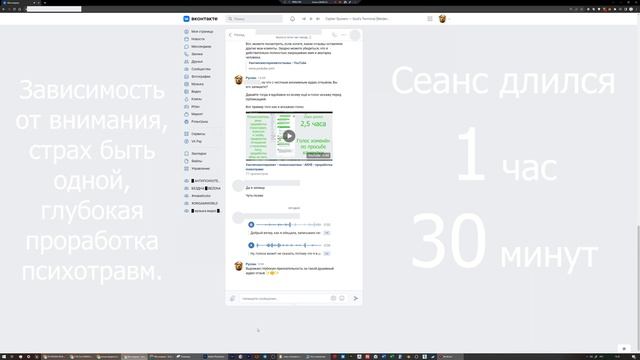Screen dimensions: 640x360
Task: Focus the browser address bar
Action: [54, 9]
